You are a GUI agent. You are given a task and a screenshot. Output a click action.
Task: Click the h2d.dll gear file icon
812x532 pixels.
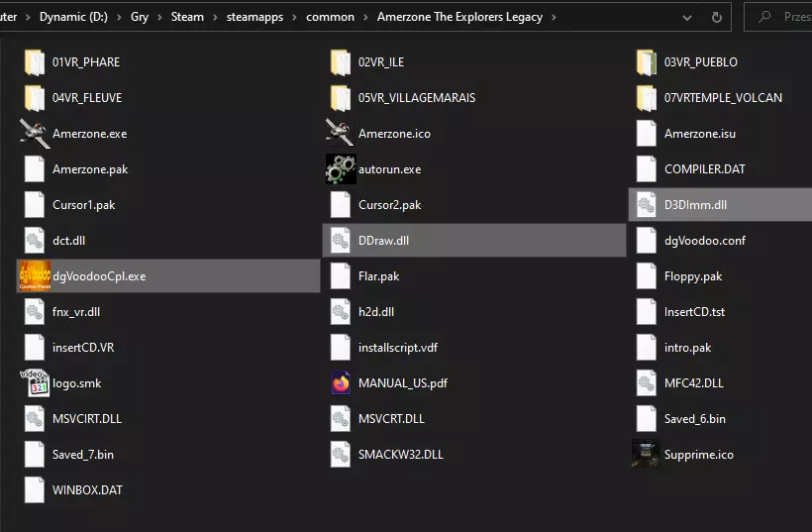[341, 312]
